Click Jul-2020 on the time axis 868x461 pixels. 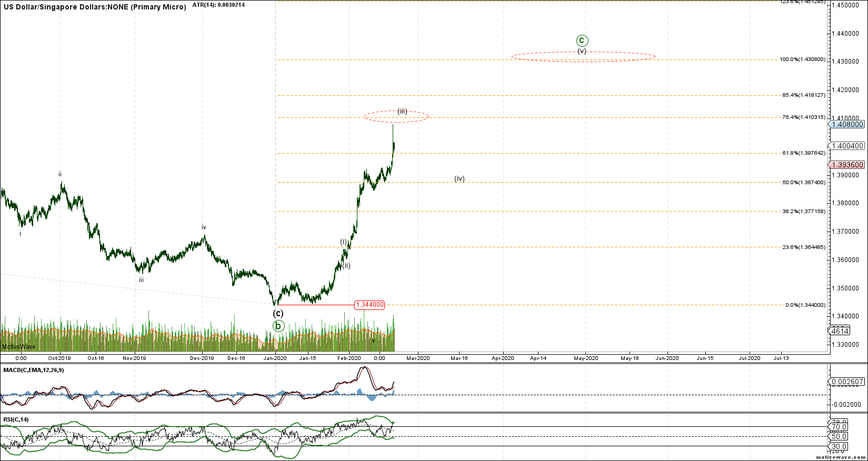pyautogui.click(x=750, y=358)
